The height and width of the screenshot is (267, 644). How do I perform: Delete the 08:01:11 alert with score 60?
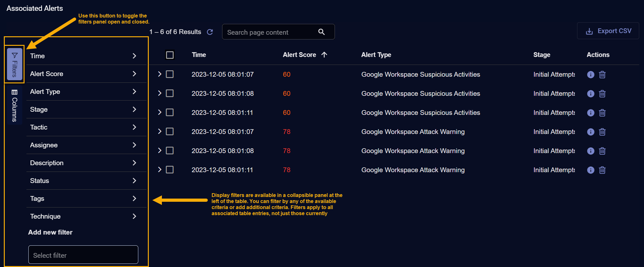tap(602, 113)
